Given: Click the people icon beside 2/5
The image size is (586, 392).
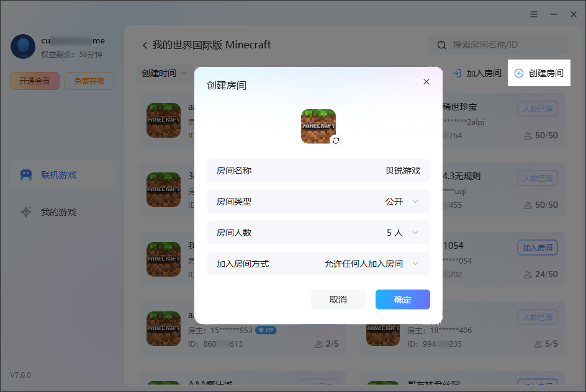Looking at the screenshot, I should tap(319, 344).
